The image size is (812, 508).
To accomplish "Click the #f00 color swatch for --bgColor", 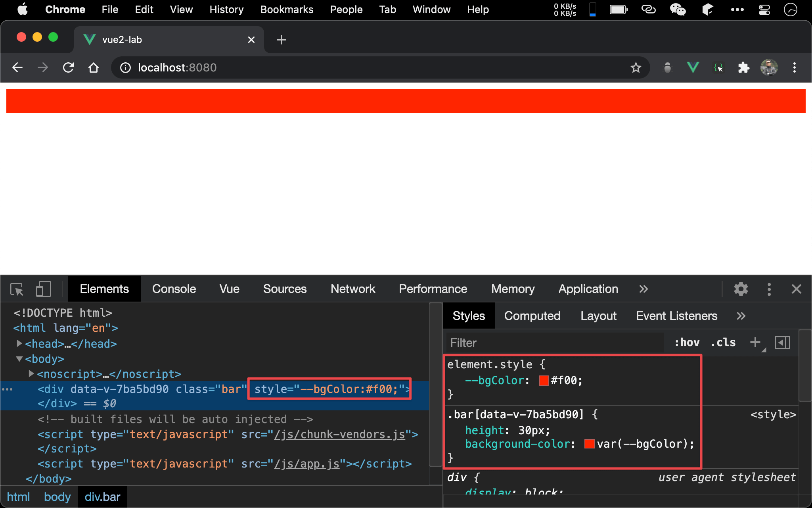I will tap(544, 381).
